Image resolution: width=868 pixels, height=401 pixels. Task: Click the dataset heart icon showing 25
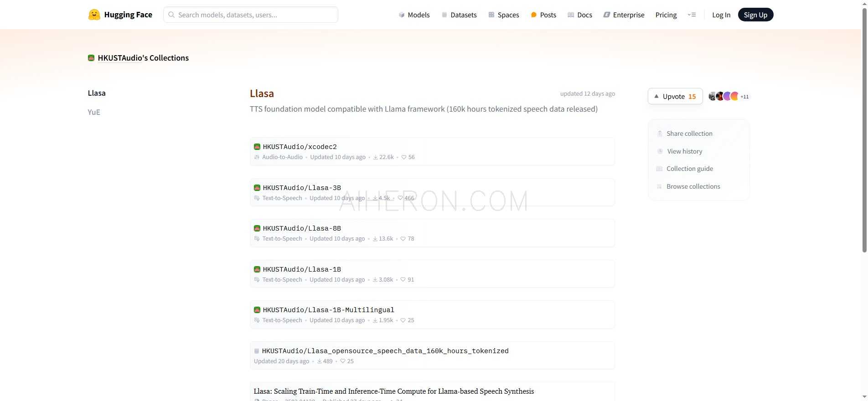[343, 361]
